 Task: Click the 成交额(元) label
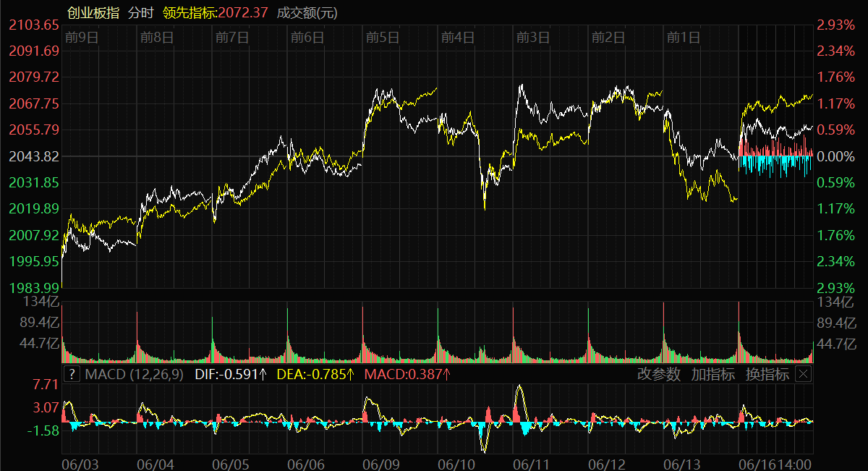click(307, 12)
